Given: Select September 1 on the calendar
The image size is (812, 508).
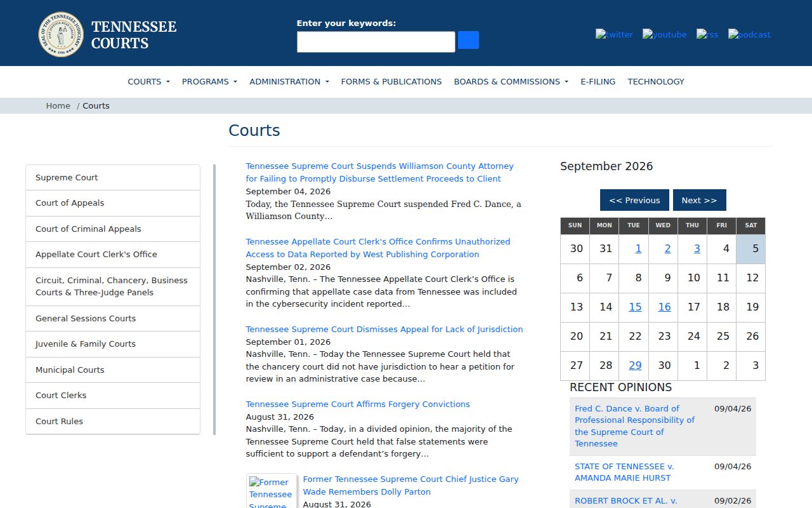Looking at the screenshot, I should tap(638, 249).
